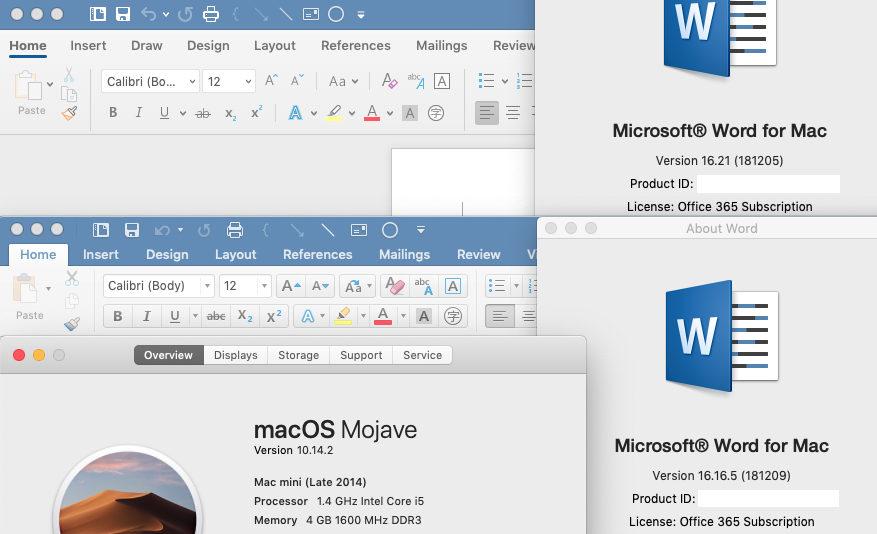877x534 pixels.
Task: Switch to Draw tab in upper Word
Action: pyautogui.click(x=147, y=45)
